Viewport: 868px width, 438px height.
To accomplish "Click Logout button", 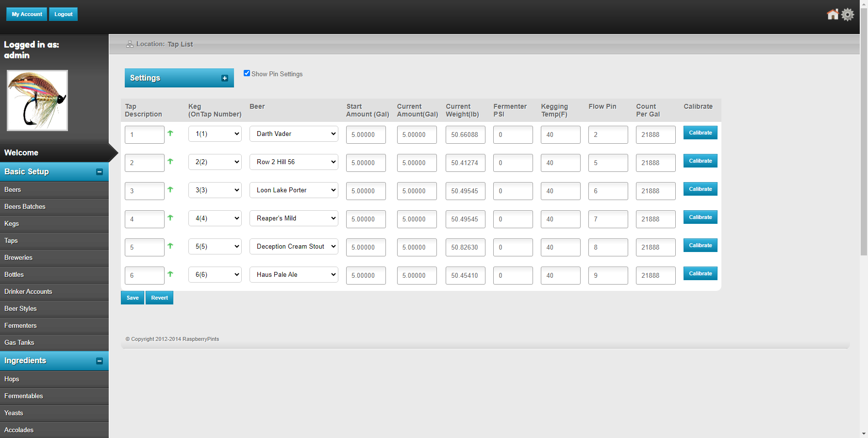I will click(63, 14).
